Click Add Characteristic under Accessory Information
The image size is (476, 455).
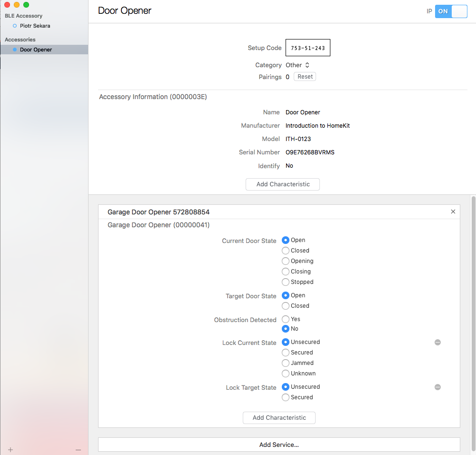283,184
